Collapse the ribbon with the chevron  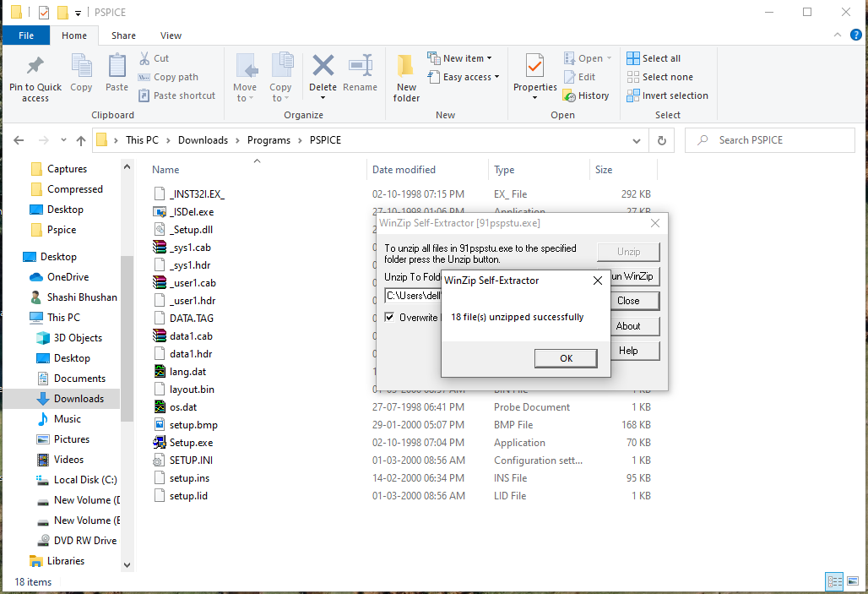pyautogui.click(x=837, y=35)
